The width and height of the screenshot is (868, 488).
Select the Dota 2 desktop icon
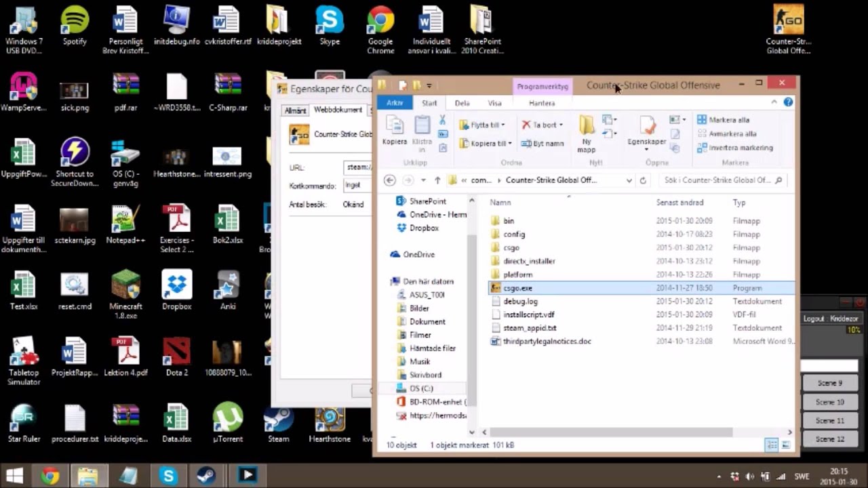(176, 357)
